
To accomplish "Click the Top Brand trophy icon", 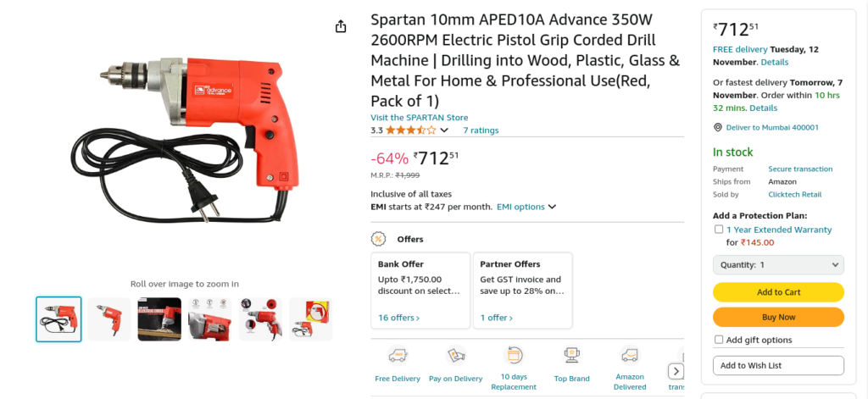I will click(x=572, y=355).
